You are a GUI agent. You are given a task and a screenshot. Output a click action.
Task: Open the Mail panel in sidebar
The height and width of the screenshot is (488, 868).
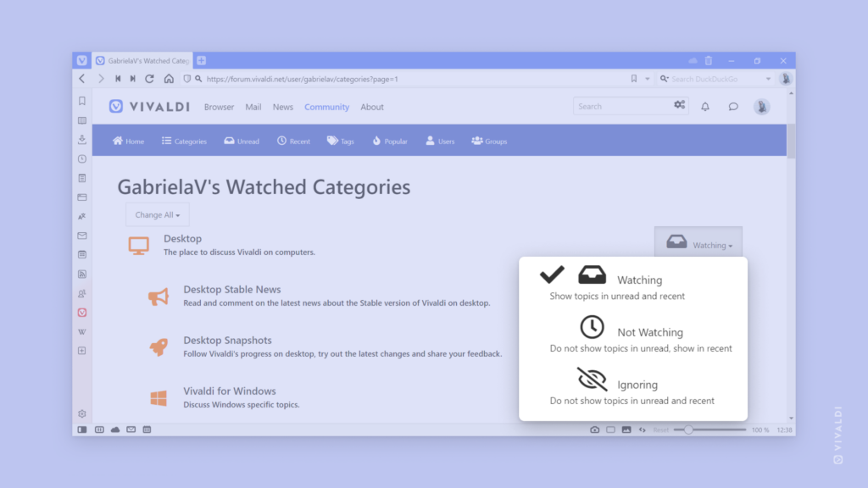pyautogui.click(x=82, y=236)
